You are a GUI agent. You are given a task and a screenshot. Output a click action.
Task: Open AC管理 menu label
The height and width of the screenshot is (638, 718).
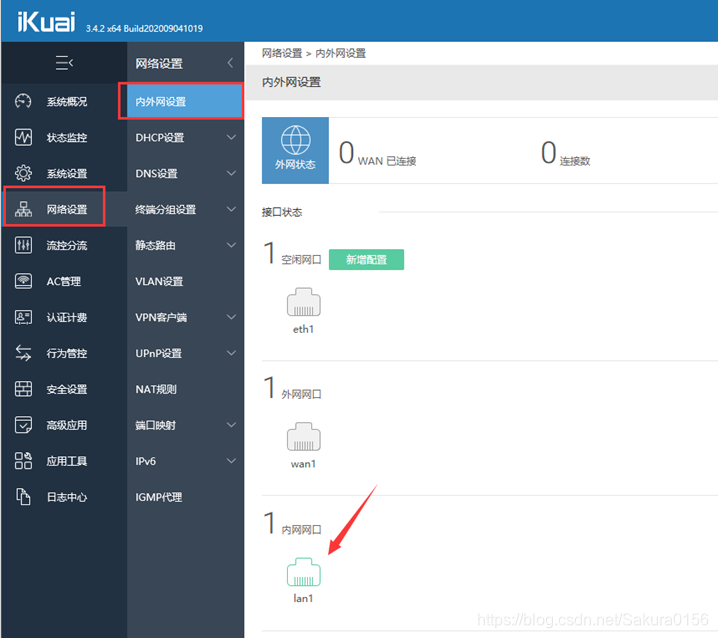[x=64, y=281]
